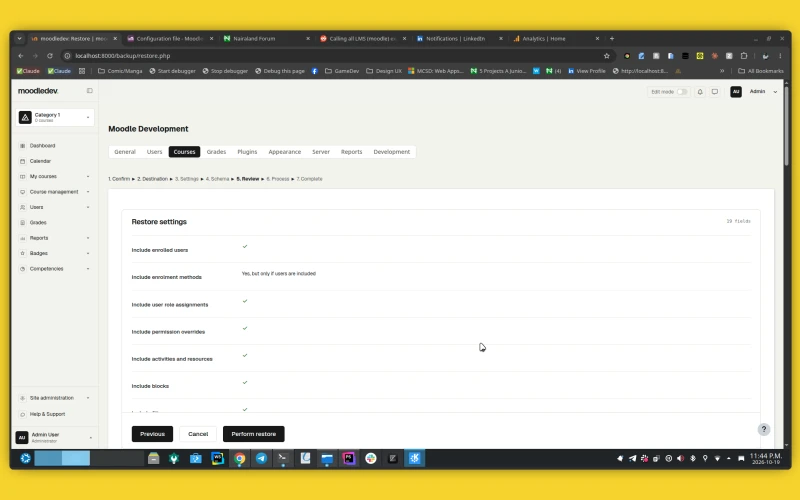800x500 pixels.
Task: Switch to Development admin tab
Action: [x=391, y=152]
